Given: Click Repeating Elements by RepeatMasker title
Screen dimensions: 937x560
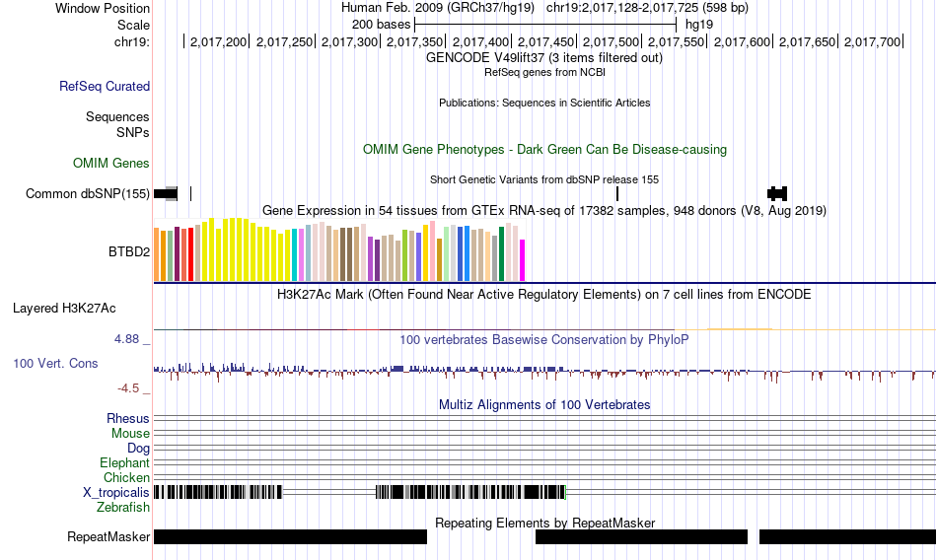Looking at the screenshot, I should tap(545, 523).
